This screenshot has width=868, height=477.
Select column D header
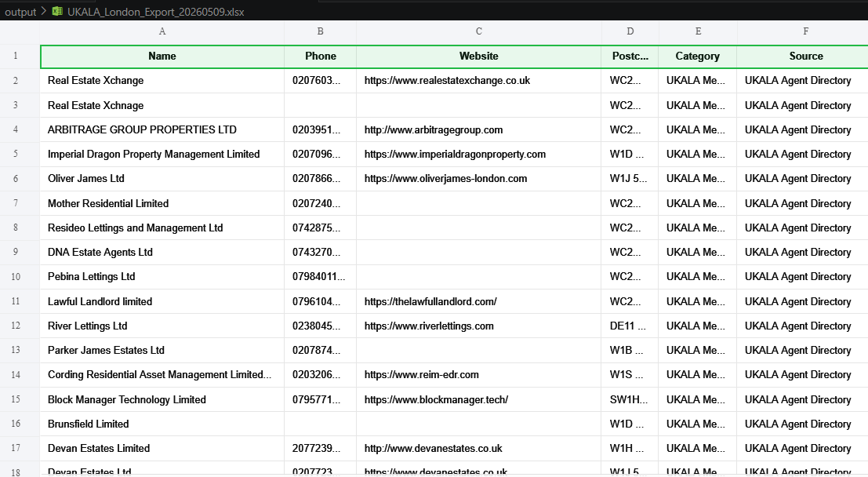pos(630,31)
